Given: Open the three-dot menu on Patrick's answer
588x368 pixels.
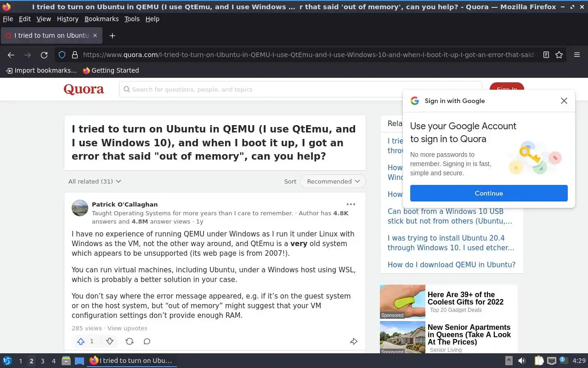Looking at the screenshot, I should [x=351, y=204].
